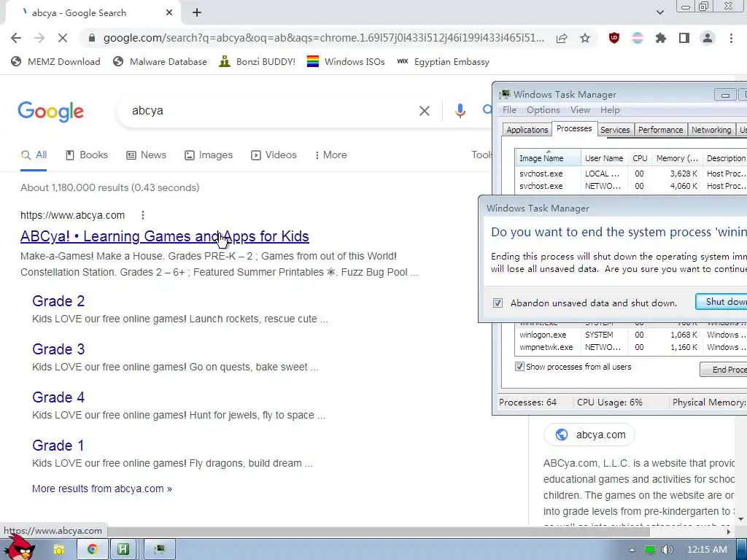This screenshot has width=747, height=560.
Task: Click the Google search box containing abcya
Action: (x=267, y=111)
